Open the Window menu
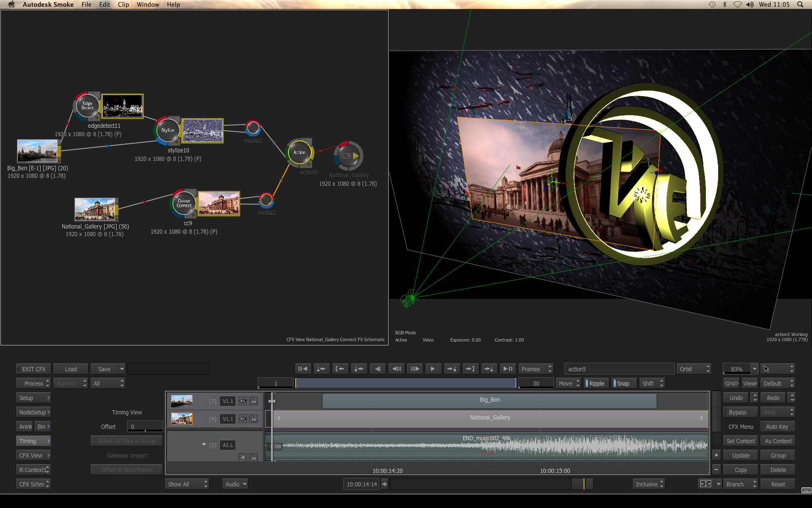 (148, 5)
